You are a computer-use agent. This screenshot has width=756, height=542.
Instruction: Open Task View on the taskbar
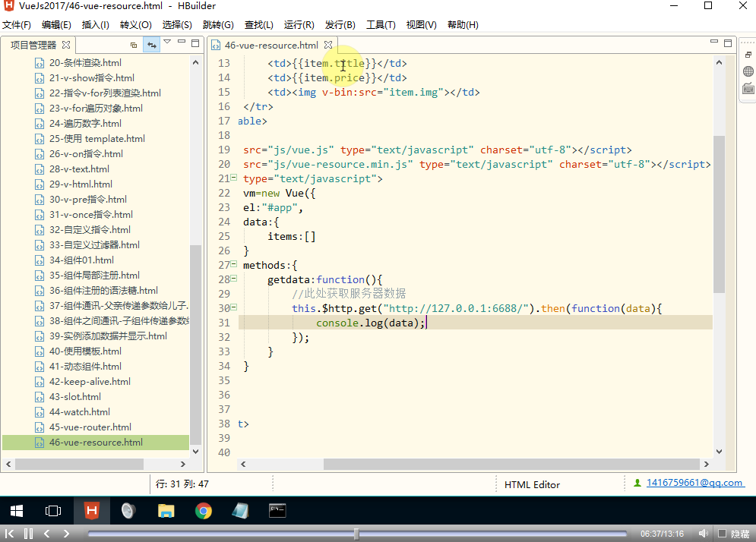coord(53,511)
